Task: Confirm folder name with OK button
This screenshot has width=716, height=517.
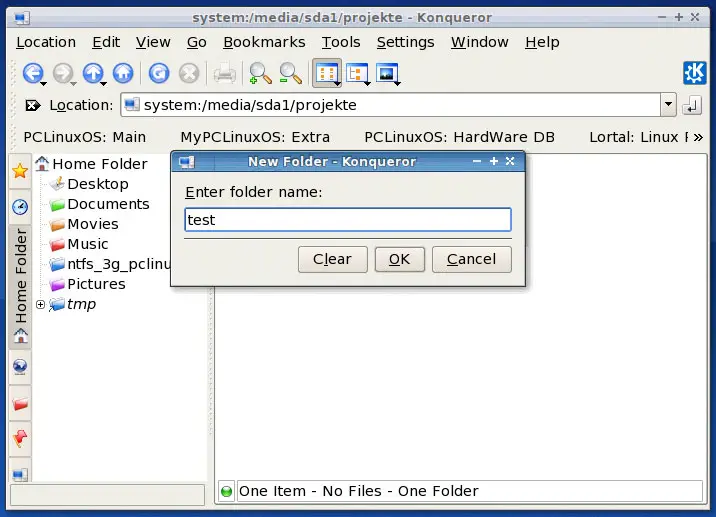Action: point(400,259)
